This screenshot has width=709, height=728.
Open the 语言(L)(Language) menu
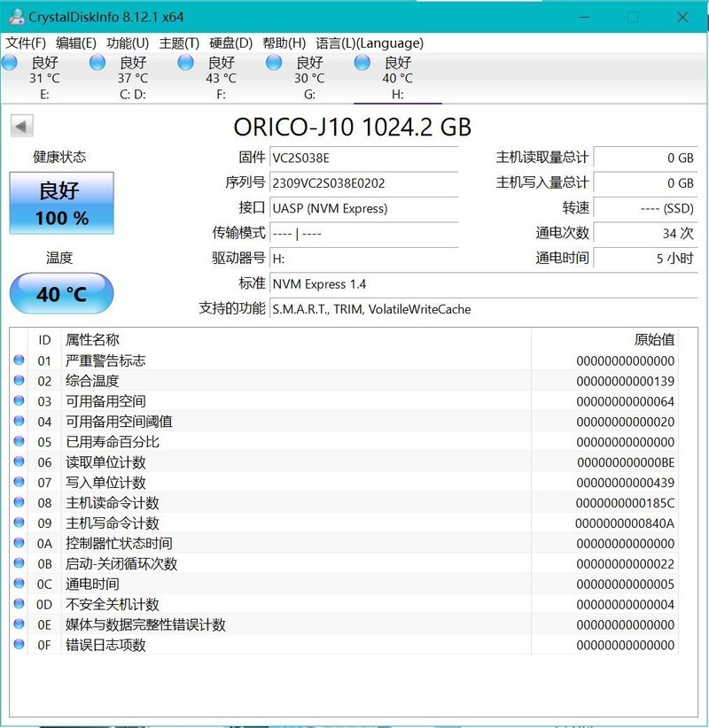pyautogui.click(x=369, y=43)
